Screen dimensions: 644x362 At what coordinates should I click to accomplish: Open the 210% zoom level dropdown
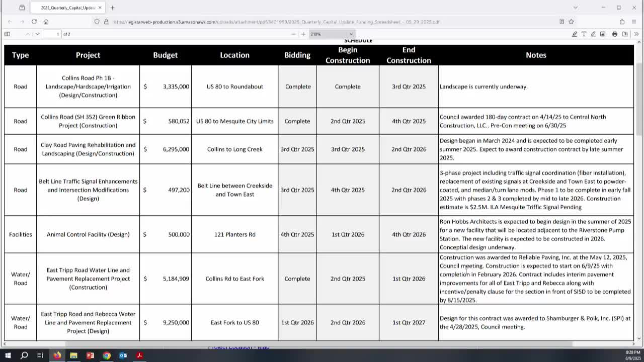[x=332, y=34]
